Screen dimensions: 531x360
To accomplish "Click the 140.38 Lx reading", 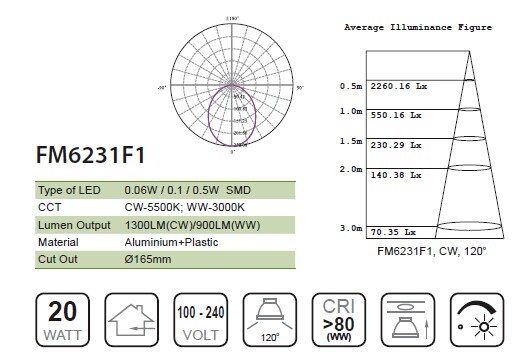I will (396, 175).
